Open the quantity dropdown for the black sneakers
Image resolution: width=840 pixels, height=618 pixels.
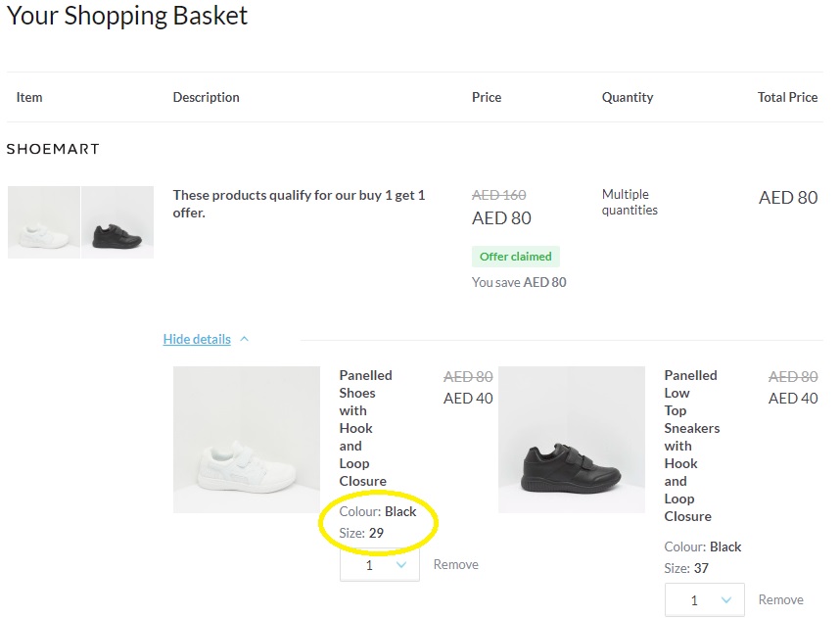pyautogui.click(x=704, y=600)
